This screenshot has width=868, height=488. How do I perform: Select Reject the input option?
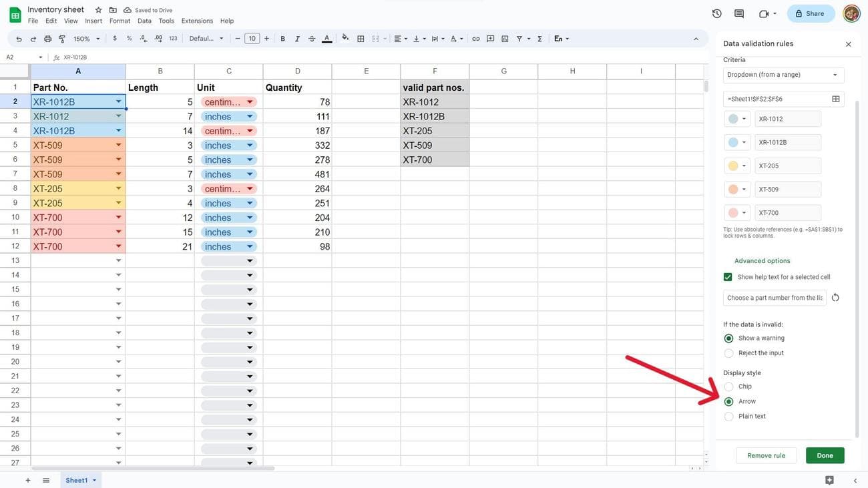click(728, 353)
